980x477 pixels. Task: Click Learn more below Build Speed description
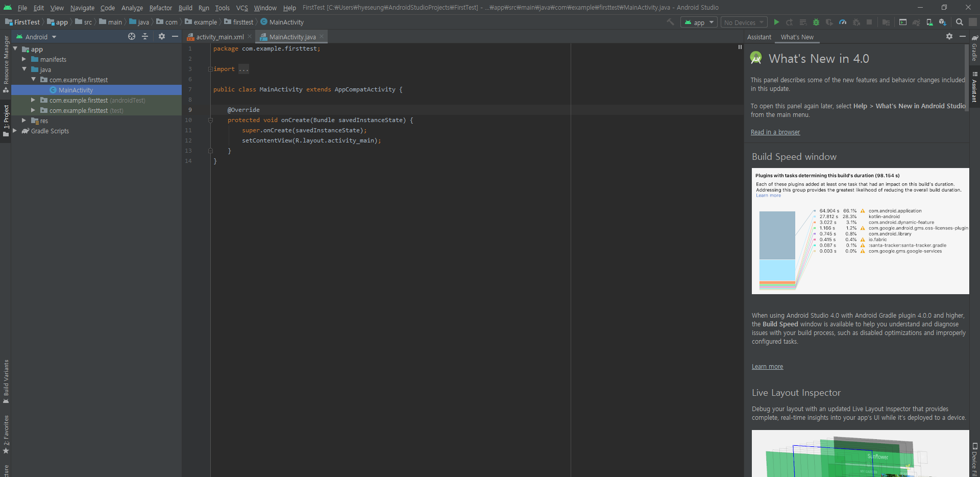click(x=767, y=367)
